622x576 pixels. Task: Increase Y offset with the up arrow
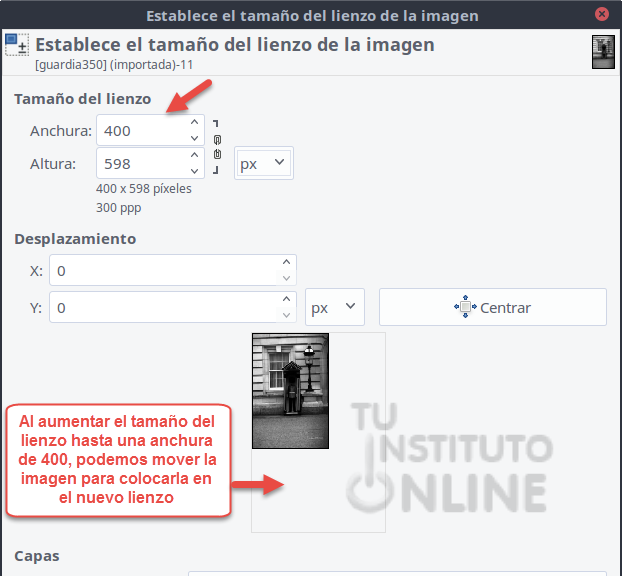[x=286, y=299]
